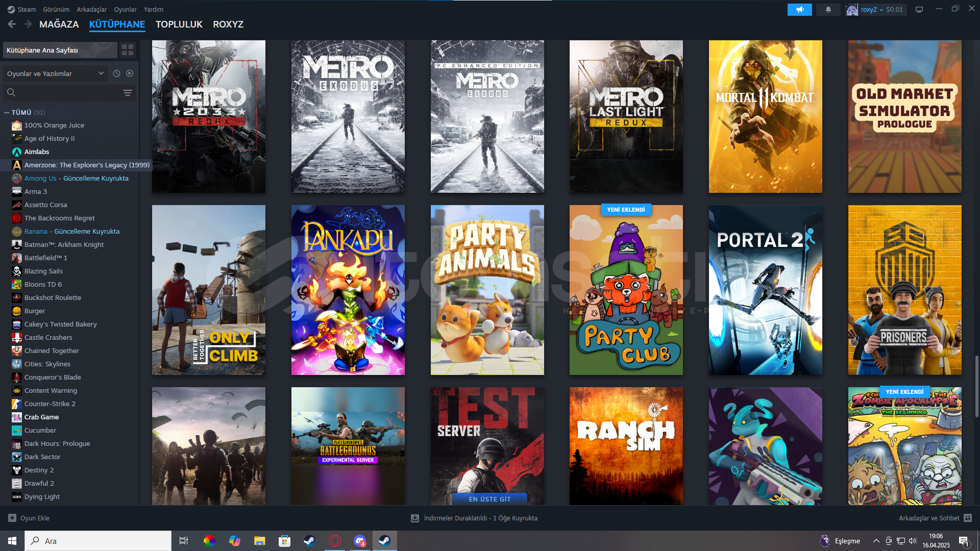This screenshot has height=551, width=980.
Task: Go back with the left arrow
Action: click(12, 24)
